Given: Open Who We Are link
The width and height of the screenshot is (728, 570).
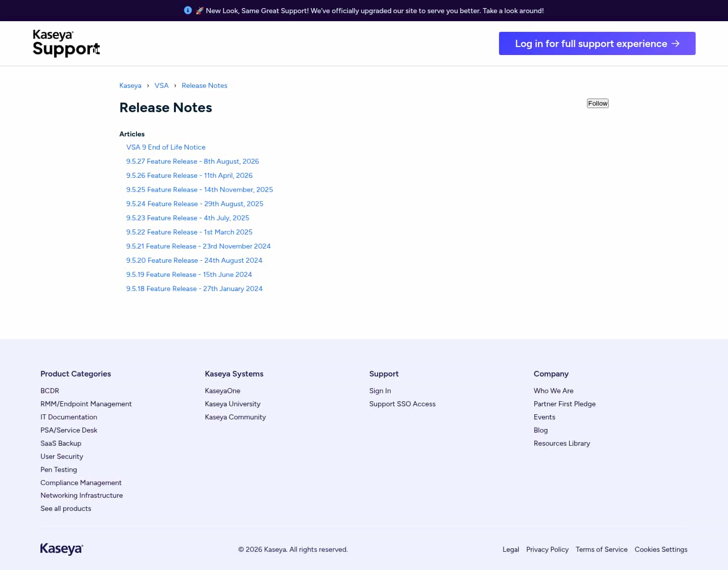Looking at the screenshot, I should tap(554, 391).
